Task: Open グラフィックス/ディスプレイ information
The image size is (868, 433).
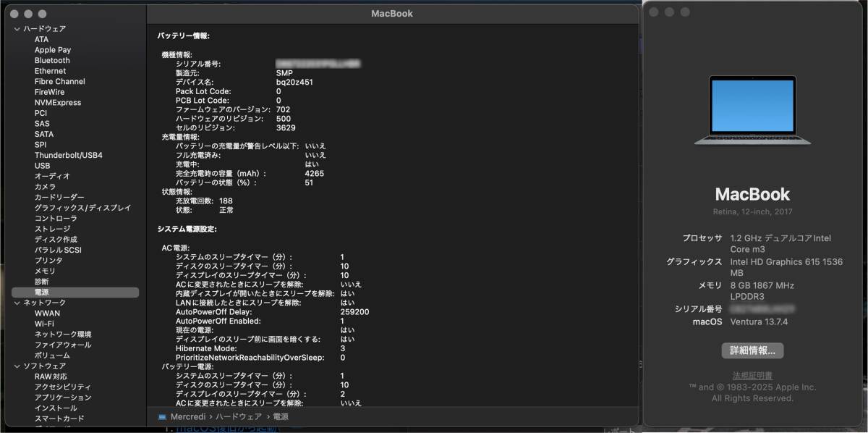Action: (x=83, y=208)
